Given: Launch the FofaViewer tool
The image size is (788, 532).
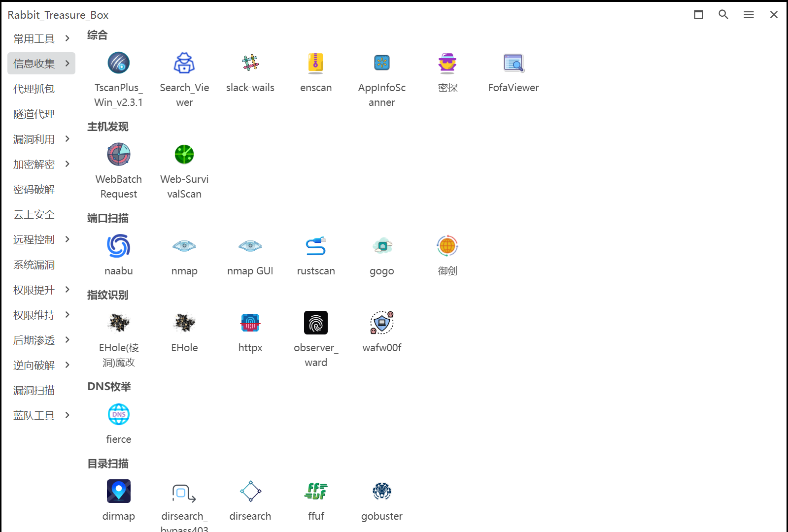Looking at the screenshot, I should pyautogui.click(x=514, y=63).
